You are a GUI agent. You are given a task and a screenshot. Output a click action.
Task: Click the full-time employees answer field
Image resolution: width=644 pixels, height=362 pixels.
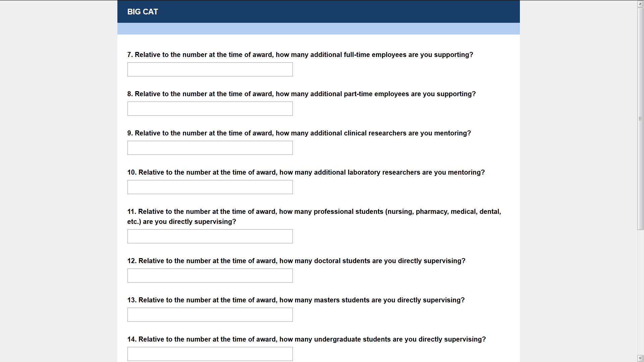pyautogui.click(x=210, y=69)
